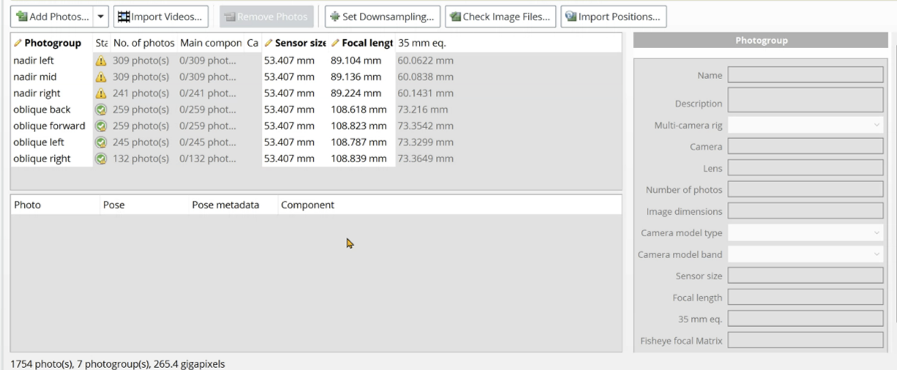Edit focal length 108.618 mm cell
Image resolution: width=897 pixels, height=370 pixels.
(x=362, y=109)
